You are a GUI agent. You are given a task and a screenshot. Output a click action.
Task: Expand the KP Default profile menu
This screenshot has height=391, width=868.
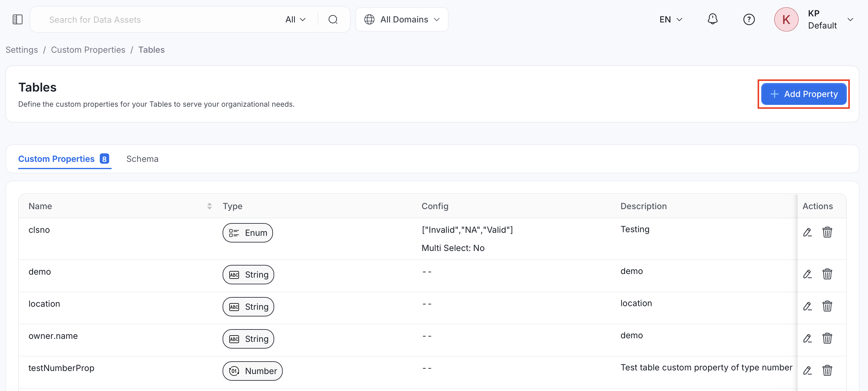pos(850,19)
